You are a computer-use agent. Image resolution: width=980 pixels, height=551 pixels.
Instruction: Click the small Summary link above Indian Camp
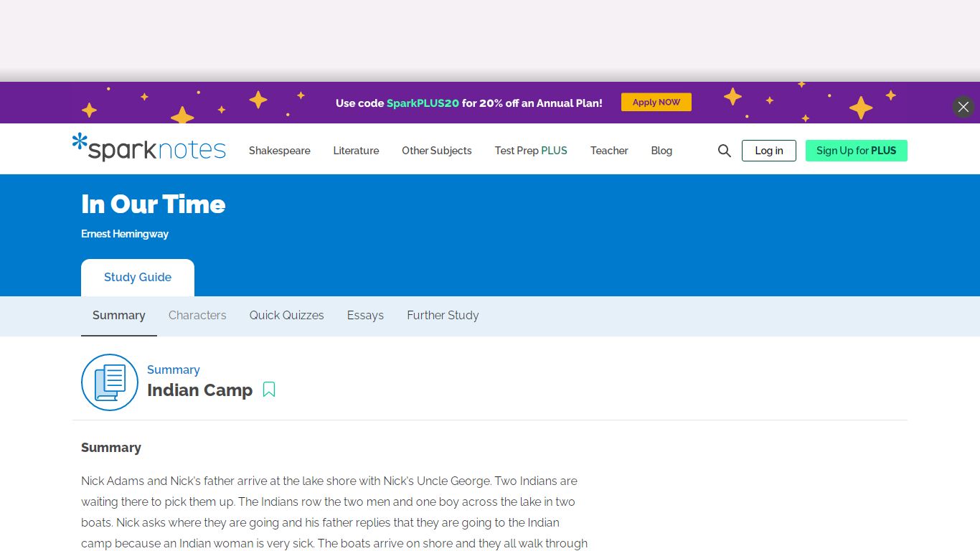pos(174,370)
